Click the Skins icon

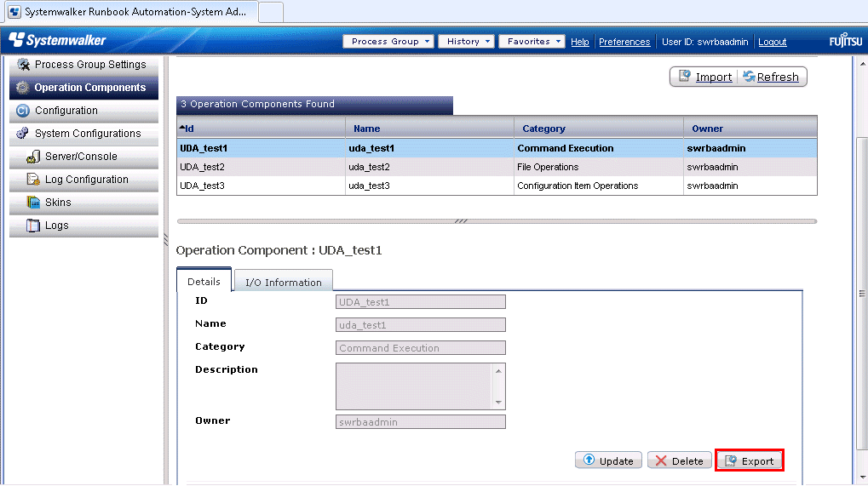(x=33, y=203)
